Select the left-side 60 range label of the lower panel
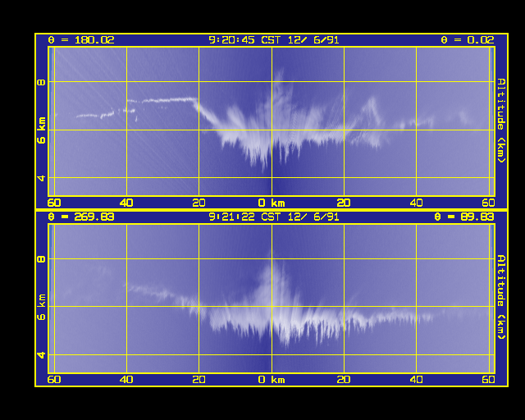This screenshot has height=420, width=525. pos(54,380)
